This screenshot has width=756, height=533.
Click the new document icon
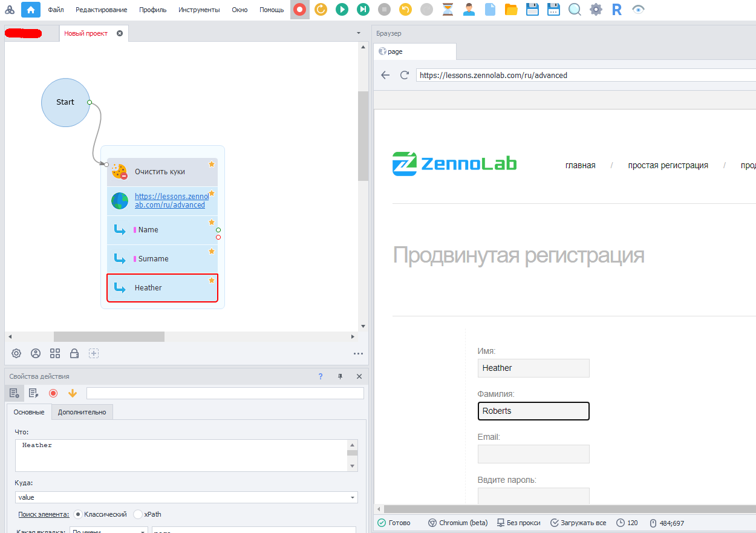click(490, 9)
